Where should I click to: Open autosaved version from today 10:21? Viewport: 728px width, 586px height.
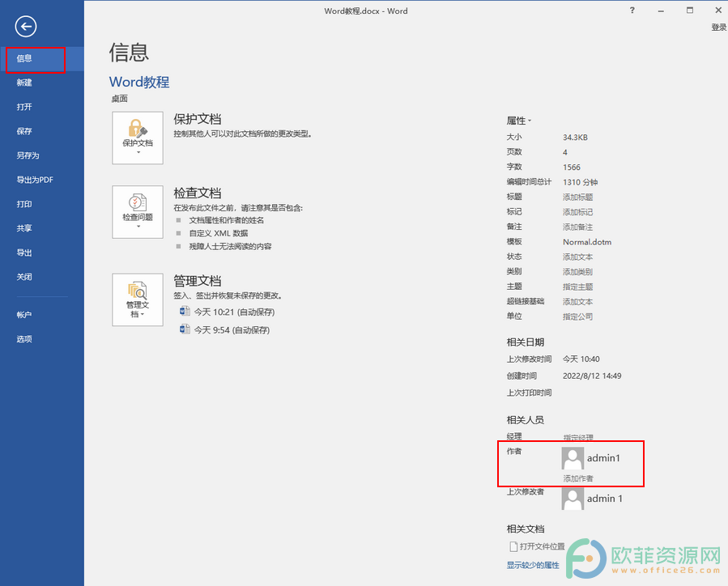coord(227,312)
